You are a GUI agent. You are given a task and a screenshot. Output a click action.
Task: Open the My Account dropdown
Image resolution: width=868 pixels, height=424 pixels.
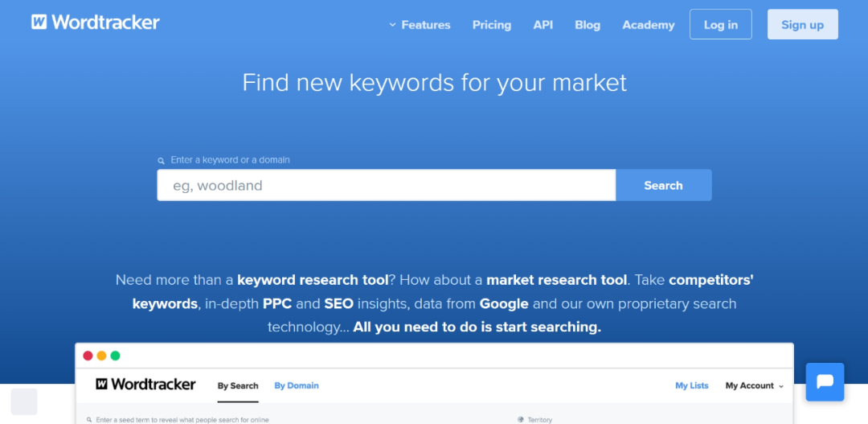tap(754, 386)
